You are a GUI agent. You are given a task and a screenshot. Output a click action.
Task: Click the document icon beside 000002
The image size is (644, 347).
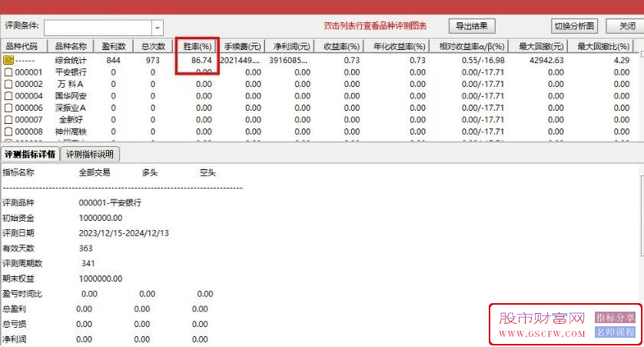pyautogui.click(x=8, y=85)
